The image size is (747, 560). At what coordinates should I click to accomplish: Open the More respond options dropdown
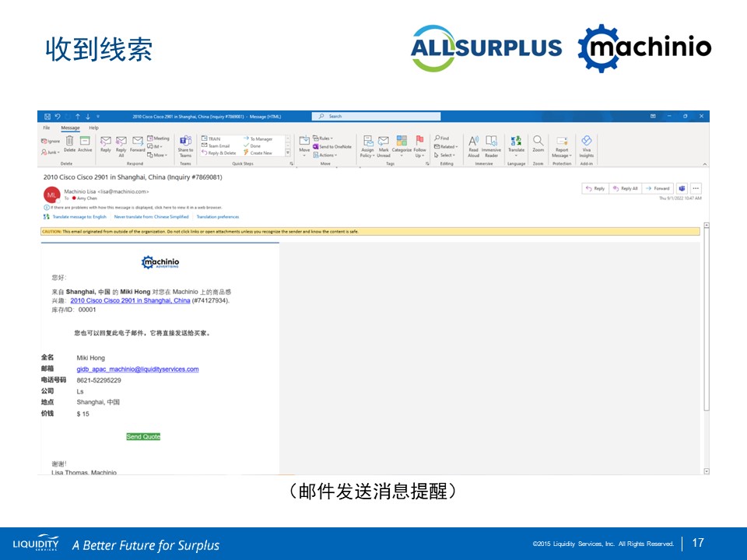pyautogui.click(x=157, y=155)
